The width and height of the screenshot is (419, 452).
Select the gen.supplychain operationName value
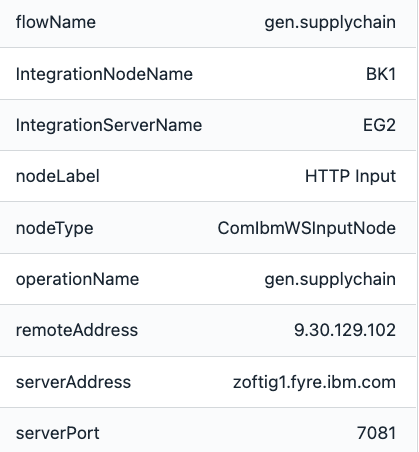pos(330,280)
